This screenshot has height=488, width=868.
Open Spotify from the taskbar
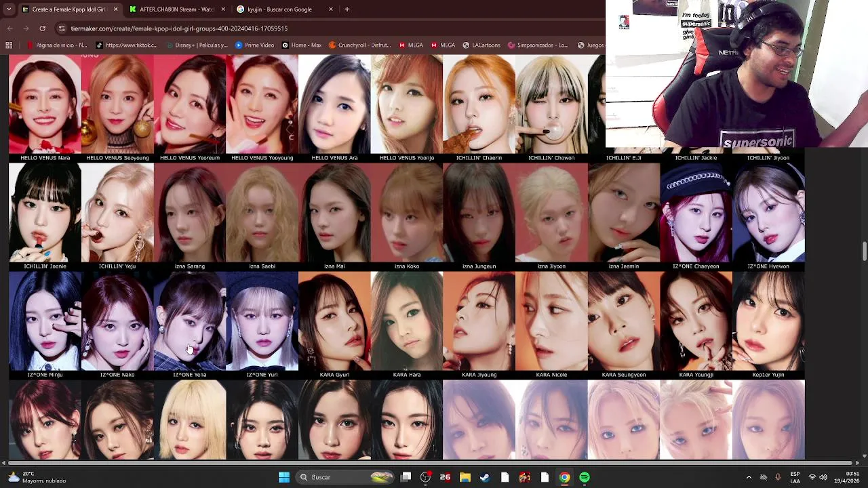coord(585,477)
